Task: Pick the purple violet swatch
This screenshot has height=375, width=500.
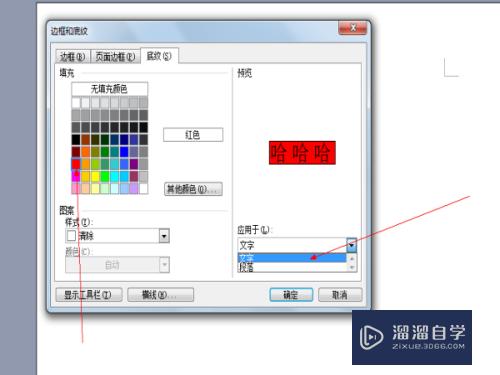Action: pos(134,164)
